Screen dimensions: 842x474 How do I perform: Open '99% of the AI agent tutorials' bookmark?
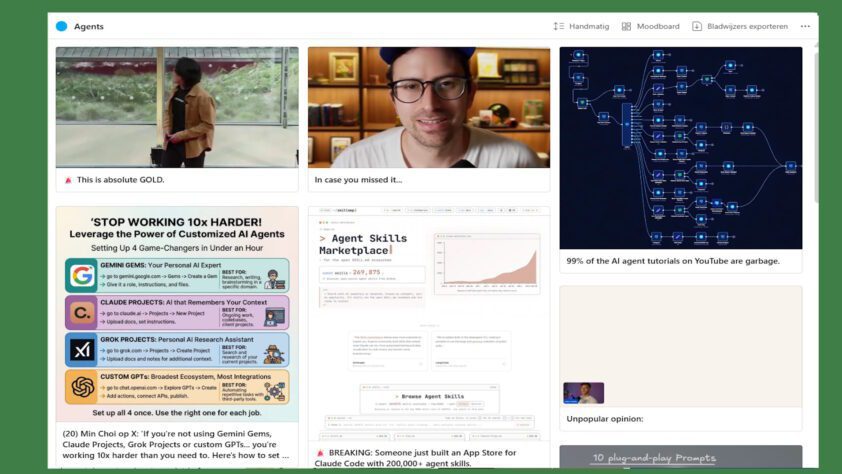tap(672, 261)
